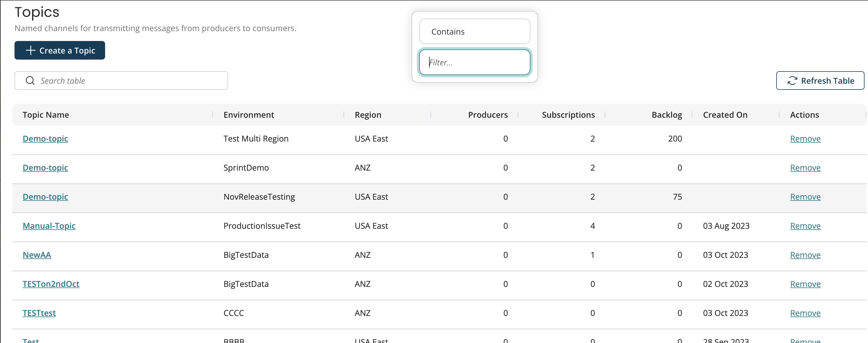Click the Demo-topic link in Test Multi Region
Viewport: 868px width, 343px height.
click(x=45, y=139)
